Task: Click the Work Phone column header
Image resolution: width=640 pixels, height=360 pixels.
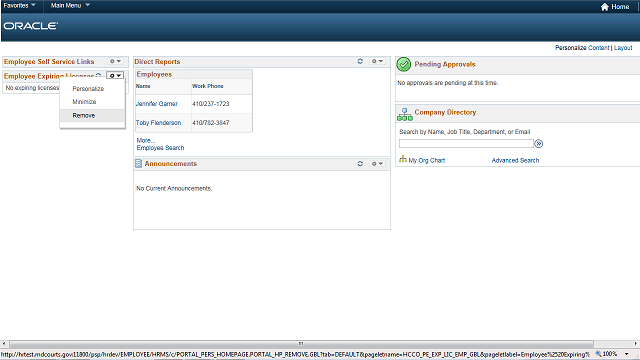Action: pos(208,86)
